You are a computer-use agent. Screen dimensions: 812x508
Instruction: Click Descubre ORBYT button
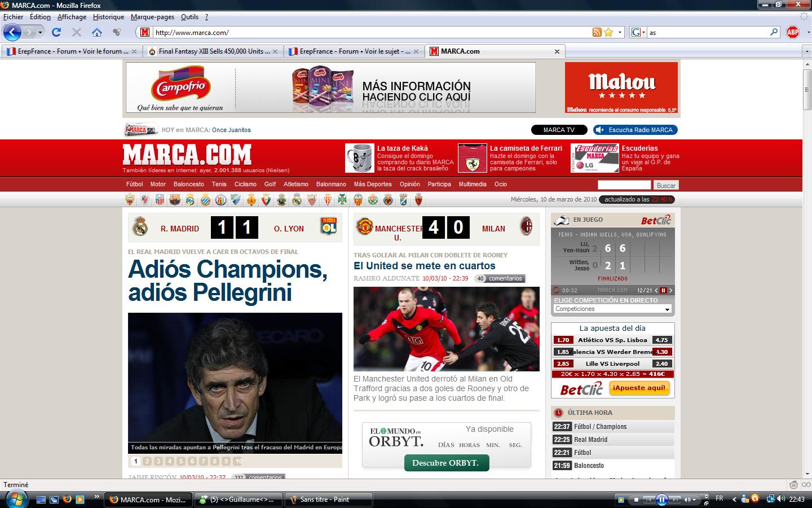tap(446, 463)
